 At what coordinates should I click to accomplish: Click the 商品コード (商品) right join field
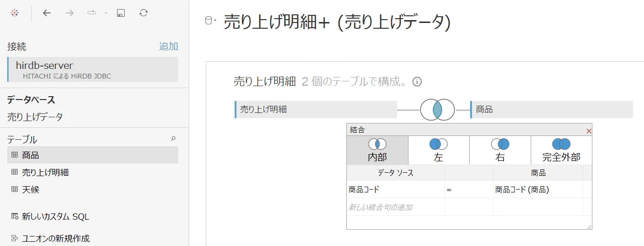click(x=538, y=190)
